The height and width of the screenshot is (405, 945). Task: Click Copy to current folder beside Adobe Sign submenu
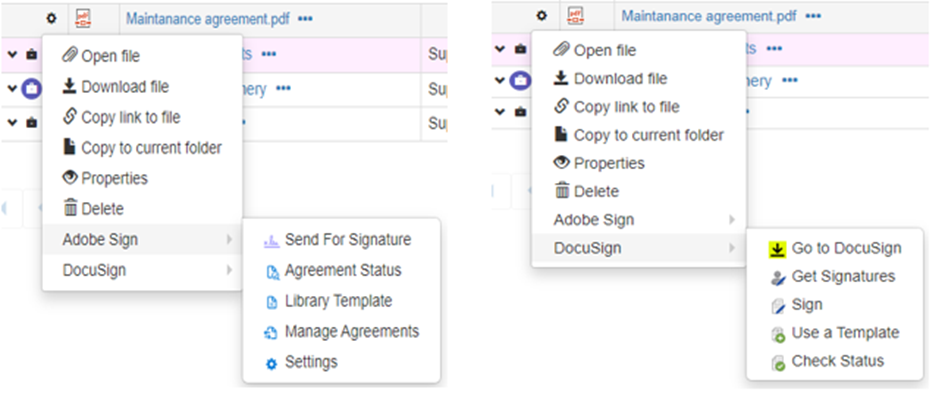tap(142, 148)
